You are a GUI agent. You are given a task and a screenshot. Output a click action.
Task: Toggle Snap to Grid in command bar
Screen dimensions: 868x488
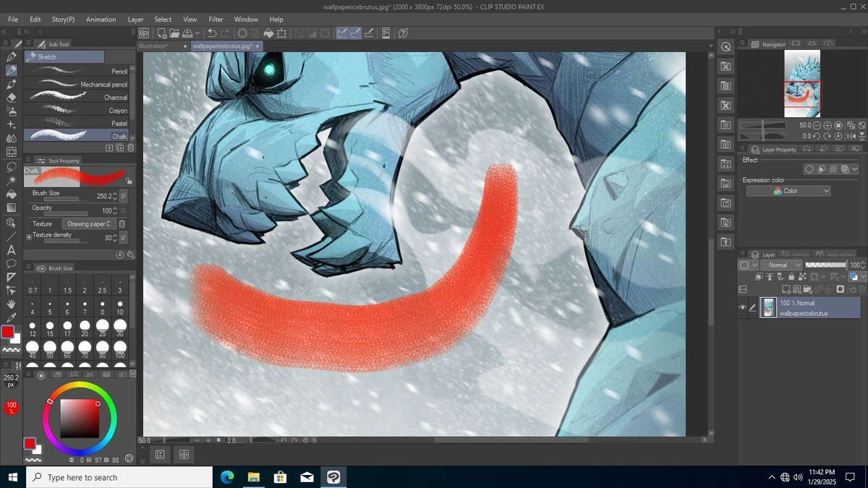(x=369, y=33)
